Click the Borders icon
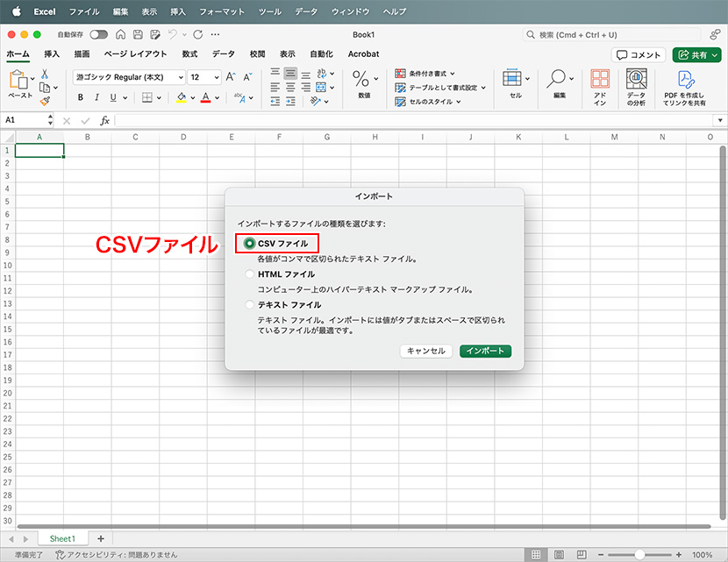 [x=147, y=97]
